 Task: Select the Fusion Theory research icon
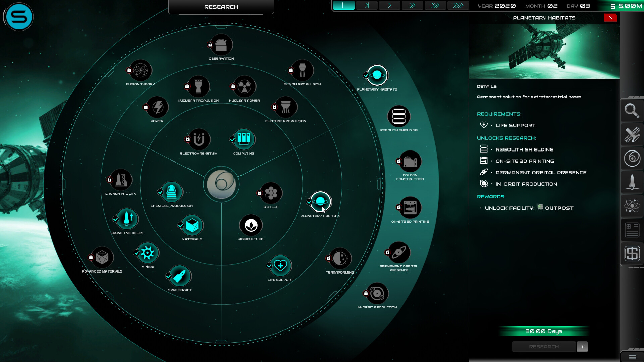click(x=141, y=70)
